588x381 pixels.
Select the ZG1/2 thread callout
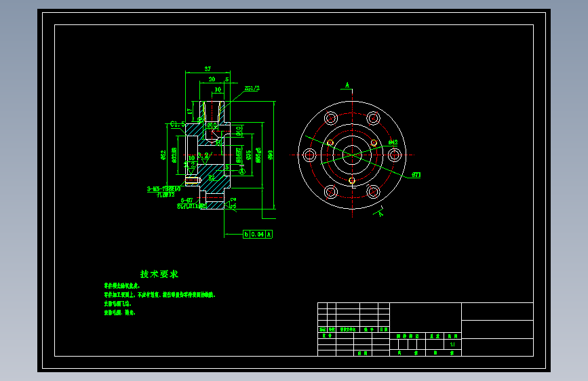tap(252, 89)
